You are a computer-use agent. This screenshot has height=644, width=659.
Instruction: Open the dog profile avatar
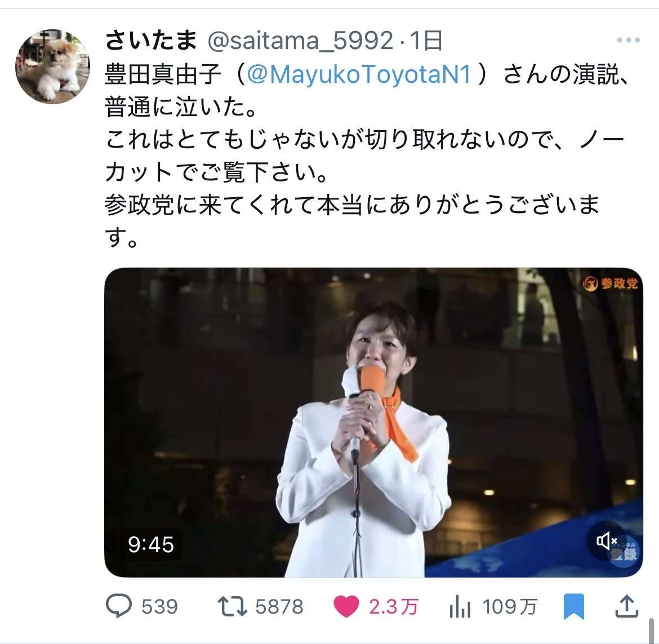coord(52,66)
